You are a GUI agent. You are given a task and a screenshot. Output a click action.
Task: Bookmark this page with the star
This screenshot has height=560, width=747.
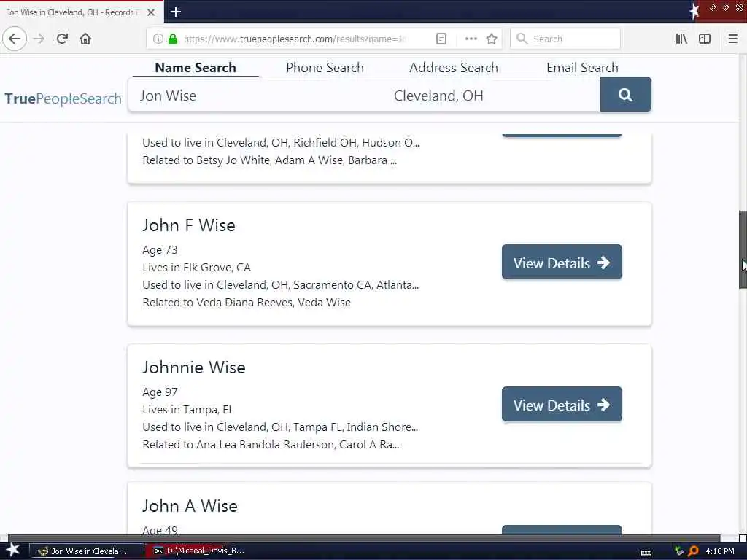[492, 39]
